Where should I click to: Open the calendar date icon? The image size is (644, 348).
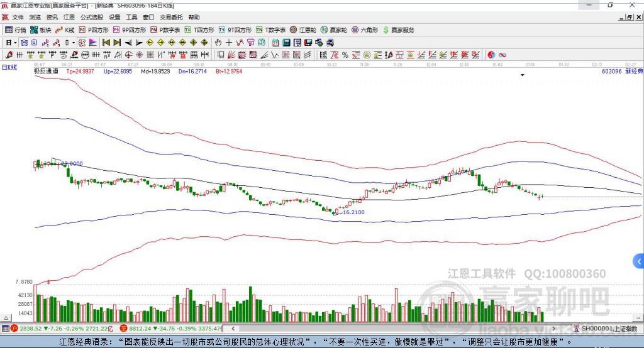click(275, 42)
